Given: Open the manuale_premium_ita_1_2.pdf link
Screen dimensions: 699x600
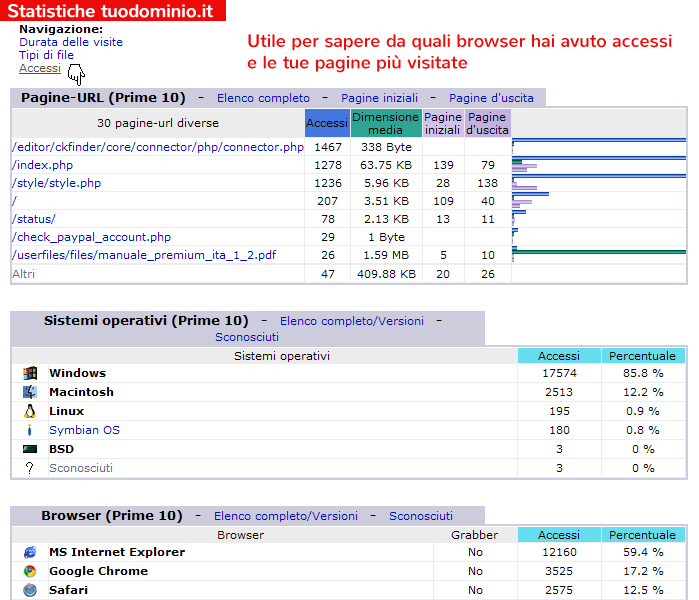Looking at the screenshot, I should tap(144, 255).
